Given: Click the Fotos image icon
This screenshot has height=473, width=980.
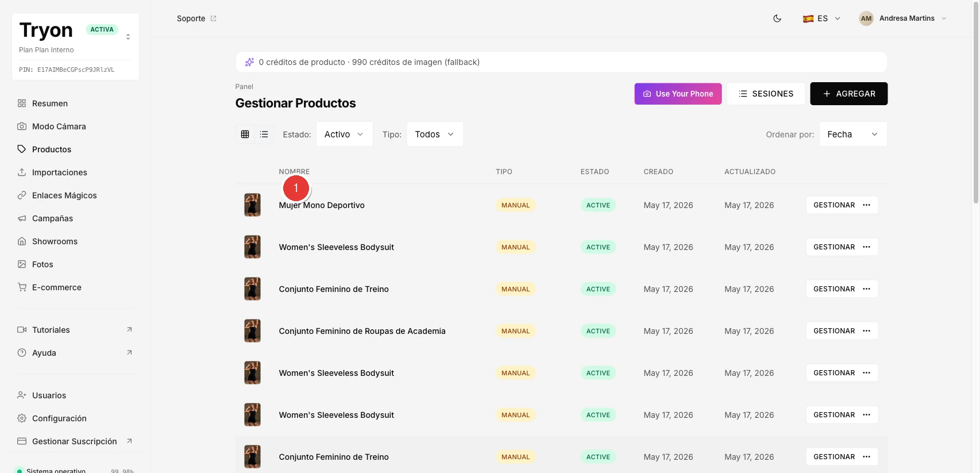Looking at the screenshot, I should click(x=22, y=264).
